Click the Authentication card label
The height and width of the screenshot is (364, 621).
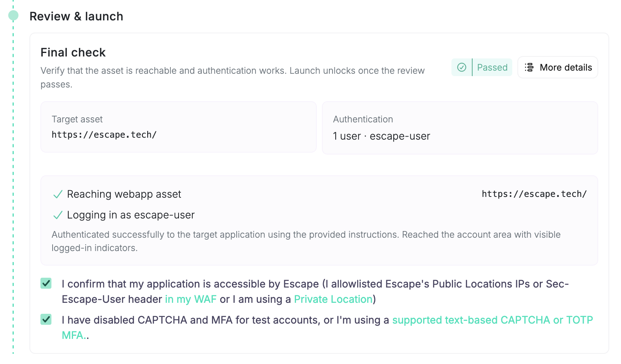[x=363, y=119]
